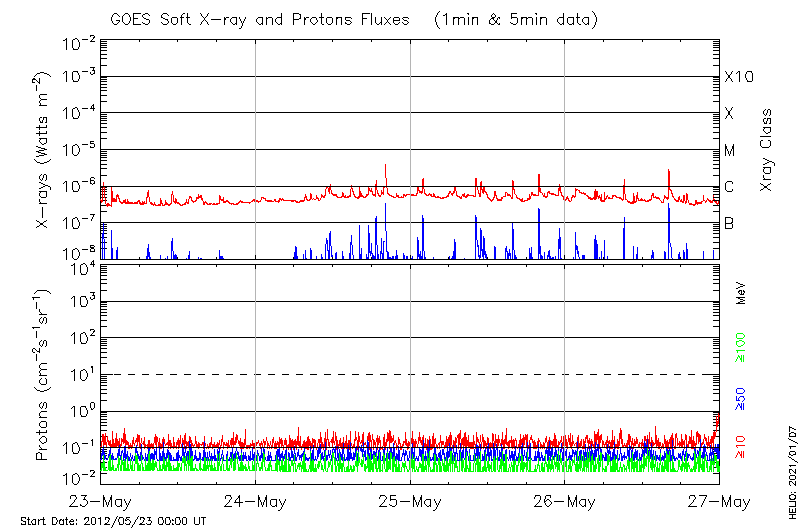The height and width of the screenshot is (530, 800).
Task: Select the 24-May date label on the time axis
Action: click(x=256, y=500)
